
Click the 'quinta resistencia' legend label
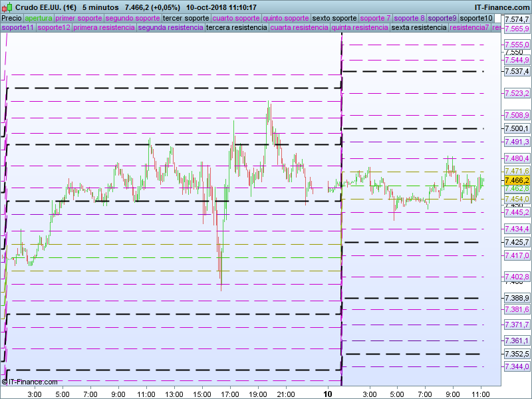[x=360, y=28]
